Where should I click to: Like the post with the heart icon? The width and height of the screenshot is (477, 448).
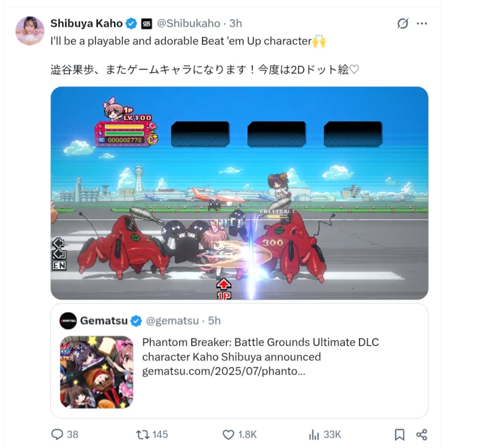point(228,434)
